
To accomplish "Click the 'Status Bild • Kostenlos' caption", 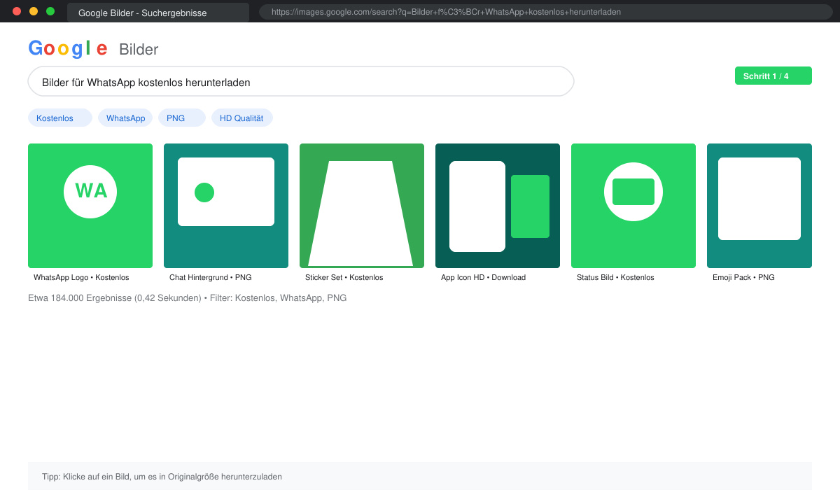I will (x=615, y=278).
